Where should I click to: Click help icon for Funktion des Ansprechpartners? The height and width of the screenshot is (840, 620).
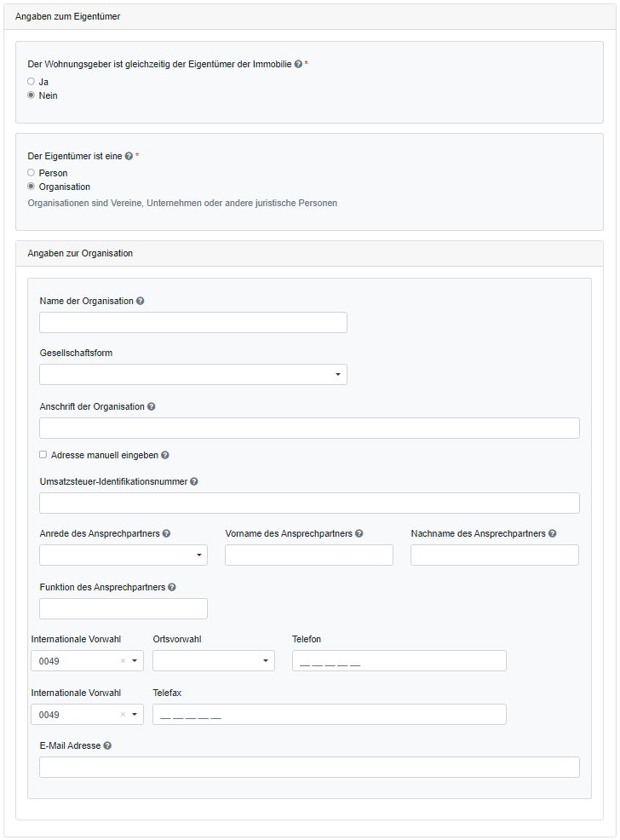coord(172,587)
